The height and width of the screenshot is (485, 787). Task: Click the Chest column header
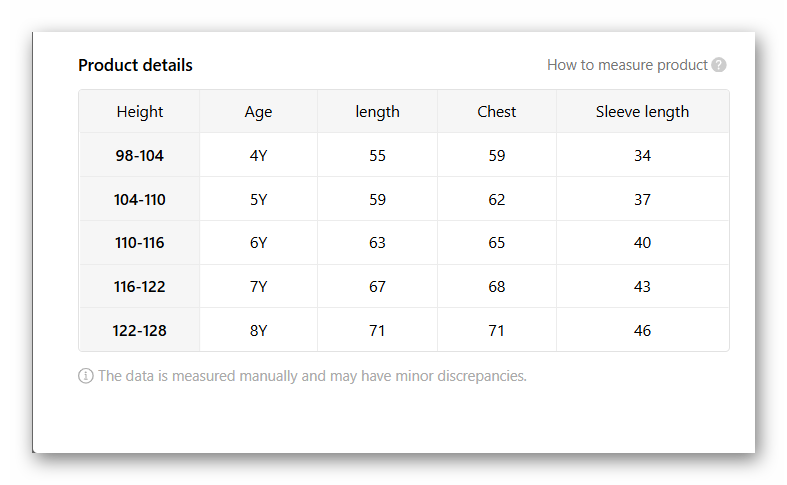click(496, 112)
